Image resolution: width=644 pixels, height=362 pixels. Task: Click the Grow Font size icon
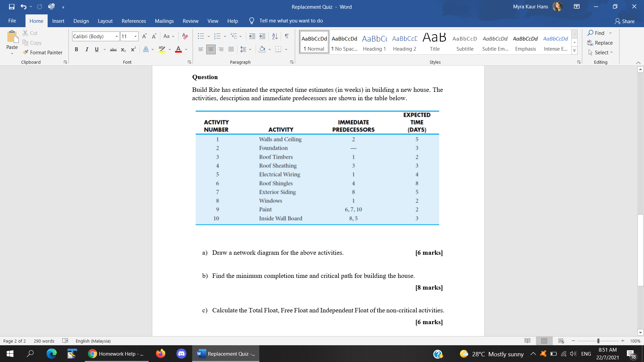click(144, 36)
